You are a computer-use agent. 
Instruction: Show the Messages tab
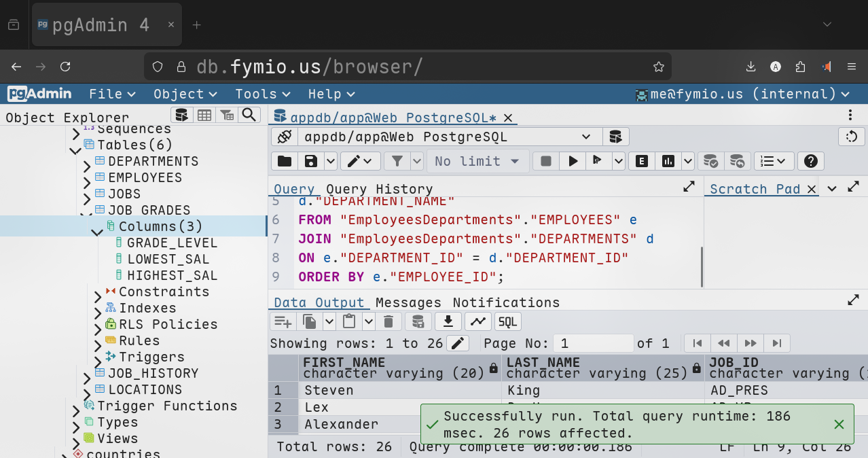[408, 302]
